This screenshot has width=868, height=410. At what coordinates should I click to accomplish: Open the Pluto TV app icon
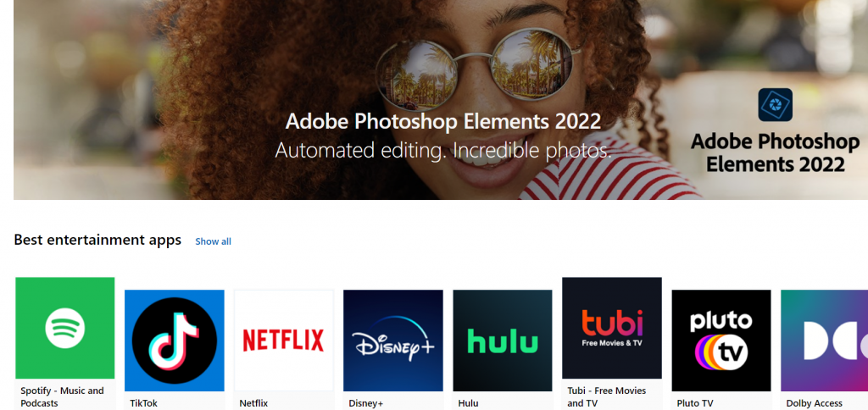pos(721,341)
